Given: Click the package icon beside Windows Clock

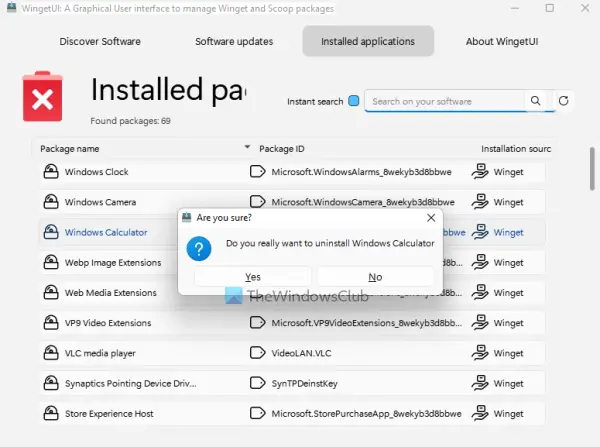Looking at the screenshot, I should 51,171.
